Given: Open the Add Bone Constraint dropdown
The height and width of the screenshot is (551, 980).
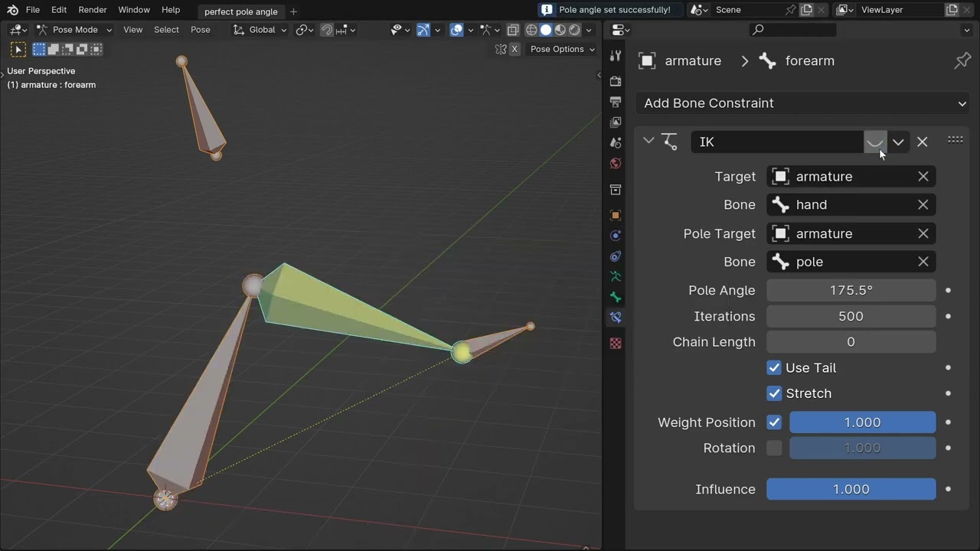Looking at the screenshot, I should [802, 103].
